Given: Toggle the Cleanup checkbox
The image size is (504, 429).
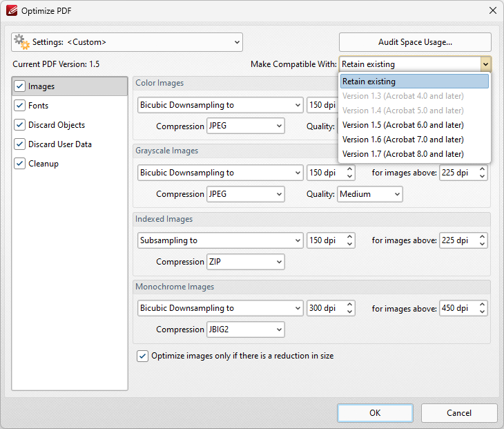Looking at the screenshot, I should (19, 163).
